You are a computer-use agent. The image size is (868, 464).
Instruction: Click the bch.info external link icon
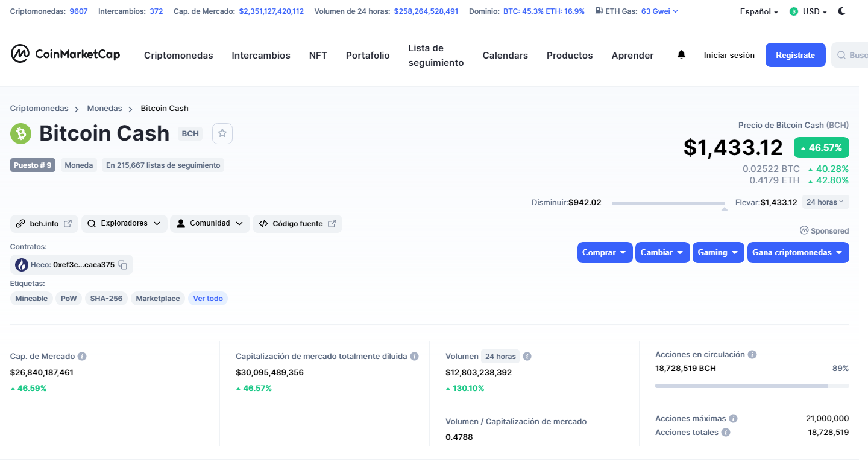pyautogui.click(x=68, y=223)
